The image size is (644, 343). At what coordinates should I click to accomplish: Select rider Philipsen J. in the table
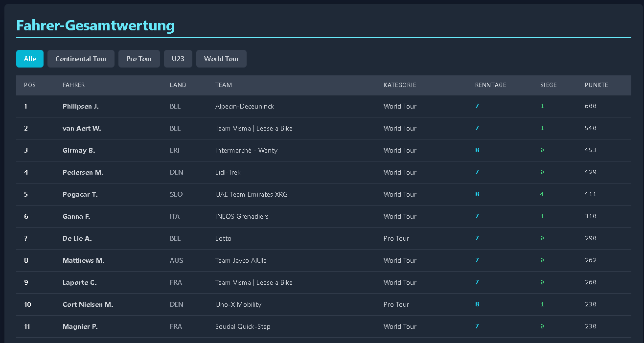(80, 106)
